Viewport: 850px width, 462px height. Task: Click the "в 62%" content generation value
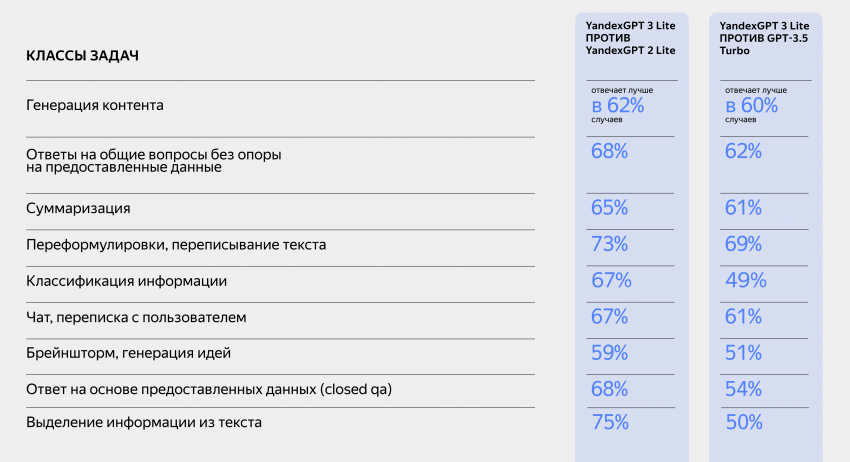(617, 105)
